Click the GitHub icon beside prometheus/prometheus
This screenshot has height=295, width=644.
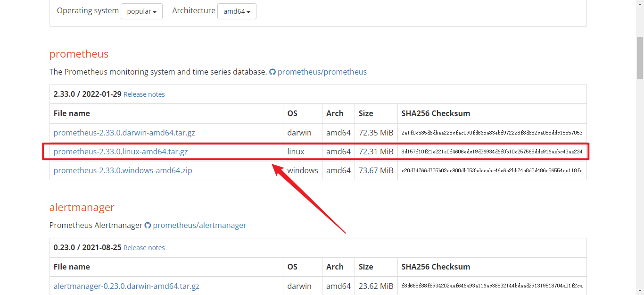(272, 72)
